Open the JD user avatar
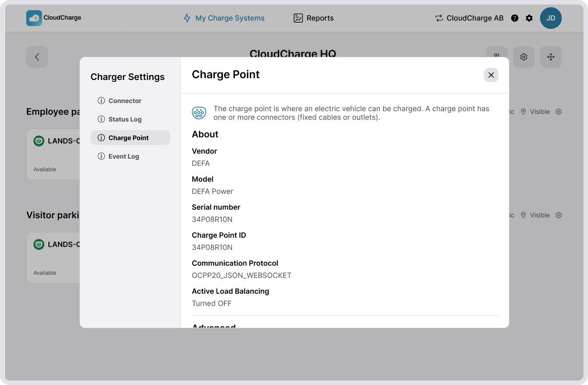The image size is (588, 385). click(x=551, y=18)
